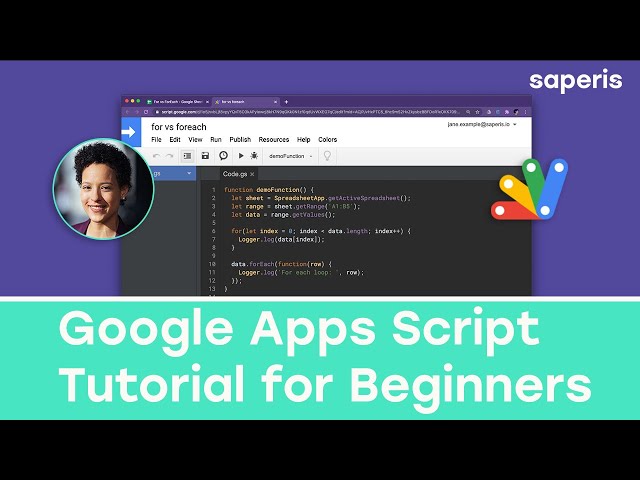640x480 pixels.
Task: Click the Undo arrow in the editor toolbar
Action: click(x=156, y=156)
